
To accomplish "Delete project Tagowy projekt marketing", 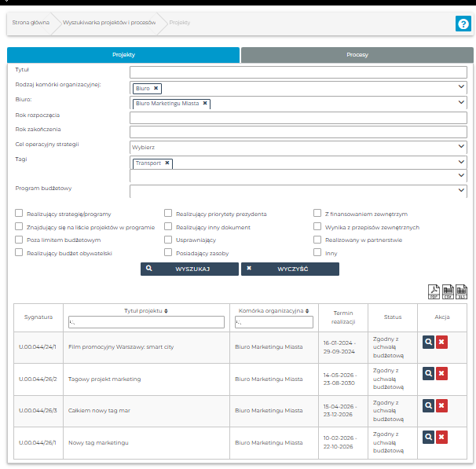I will point(441,374).
